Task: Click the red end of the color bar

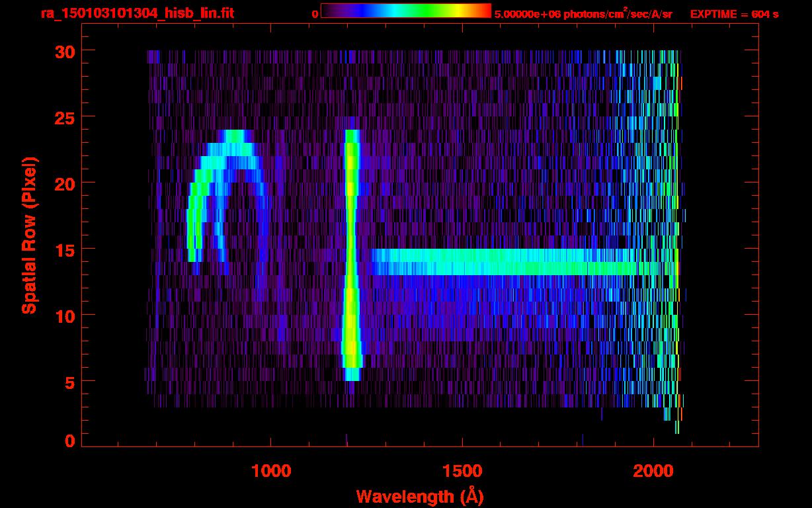Action: click(485, 11)
